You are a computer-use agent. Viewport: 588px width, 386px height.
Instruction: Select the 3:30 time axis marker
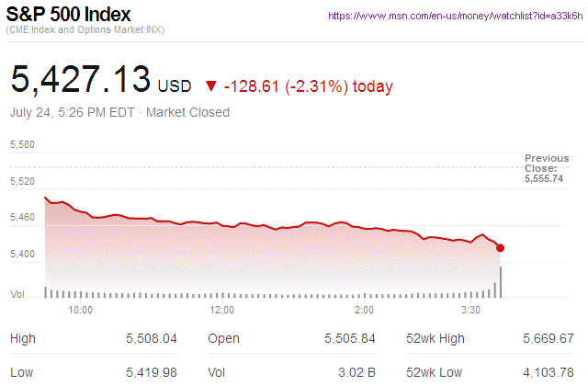pos(471,310)
